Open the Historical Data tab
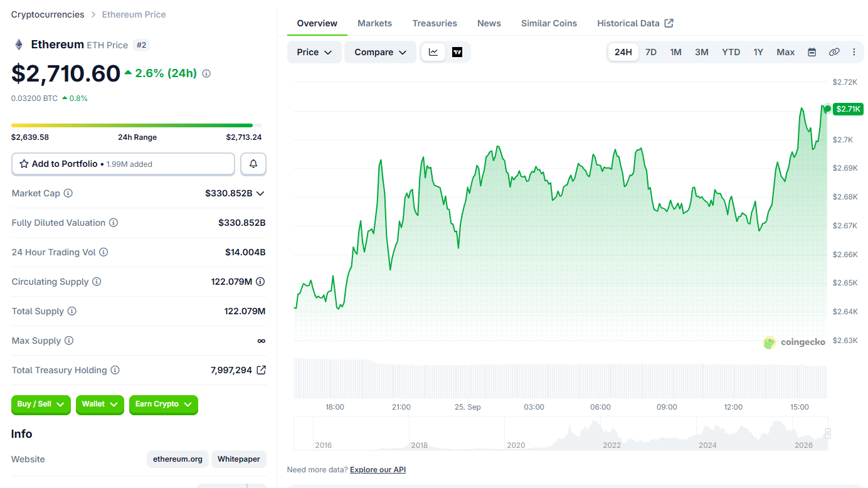Image resolution: width=868 pixels, height=488 pixels. [x=635, y=23]
